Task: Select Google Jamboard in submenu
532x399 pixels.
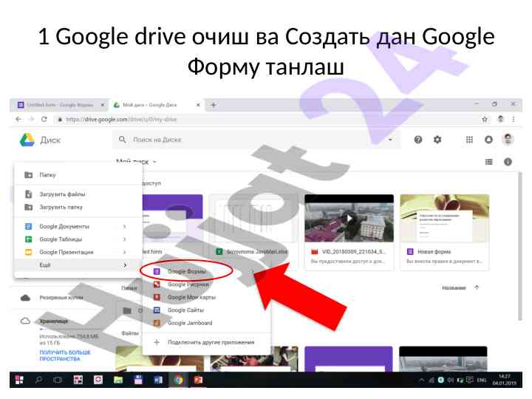Action: tap(206, 323)
